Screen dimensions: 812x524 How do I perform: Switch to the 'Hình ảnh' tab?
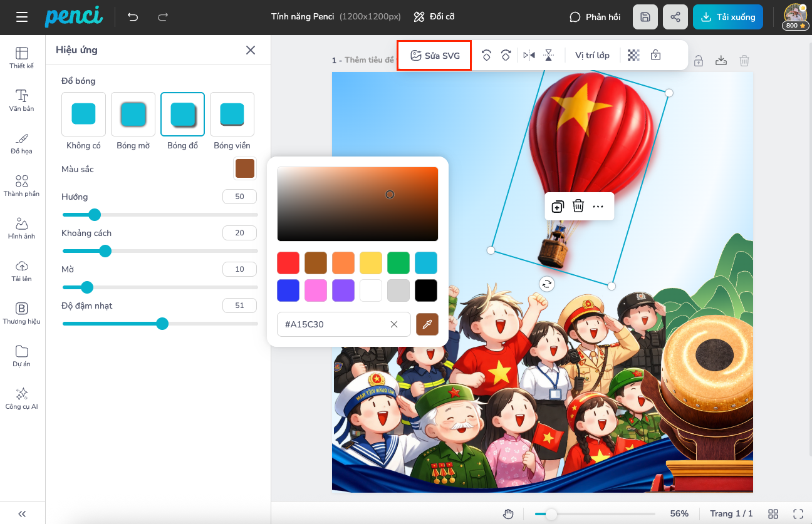pyautogui.click(x=22, y=228)
